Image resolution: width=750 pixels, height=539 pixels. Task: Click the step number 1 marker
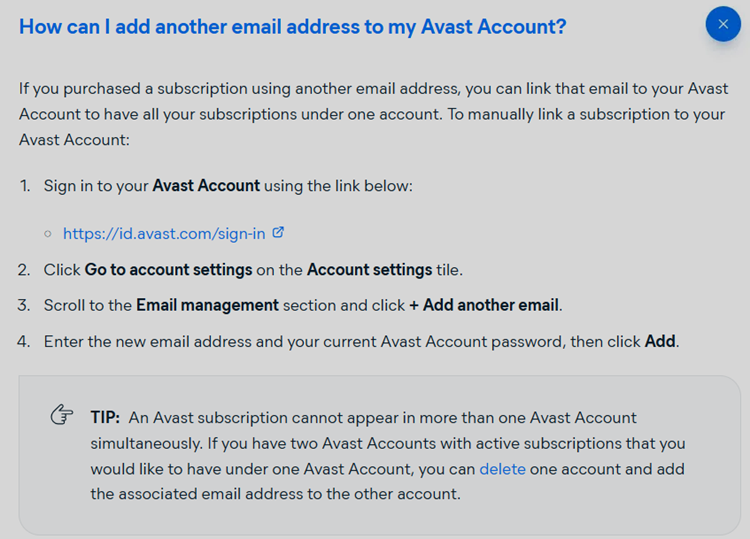tap(23, 186)
